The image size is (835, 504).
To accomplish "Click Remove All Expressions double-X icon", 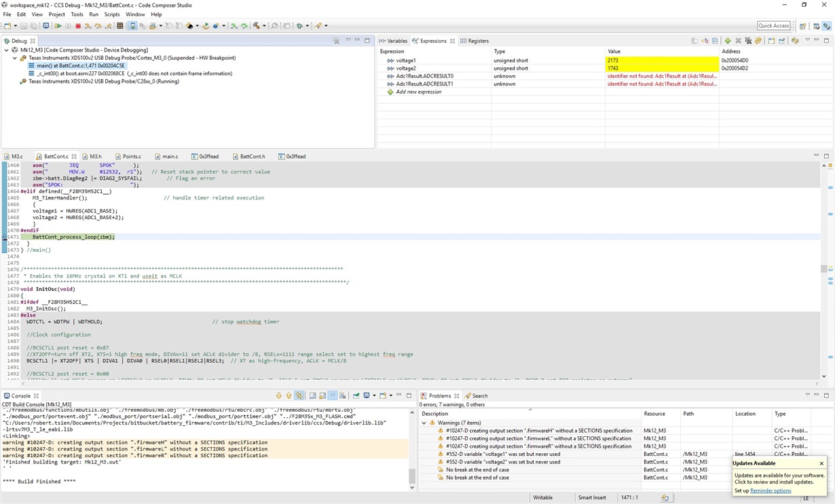I will [x=748, y=41].
